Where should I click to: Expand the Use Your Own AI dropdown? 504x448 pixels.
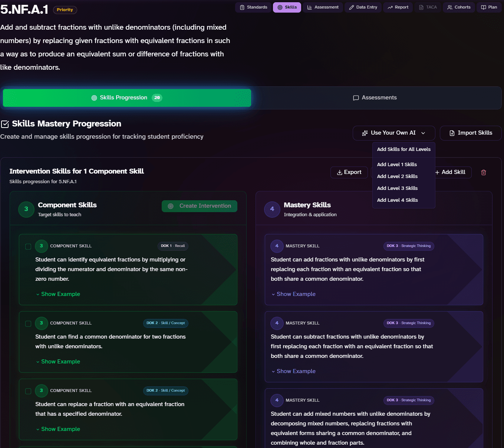pyautogui.click(x=394, y=133)
